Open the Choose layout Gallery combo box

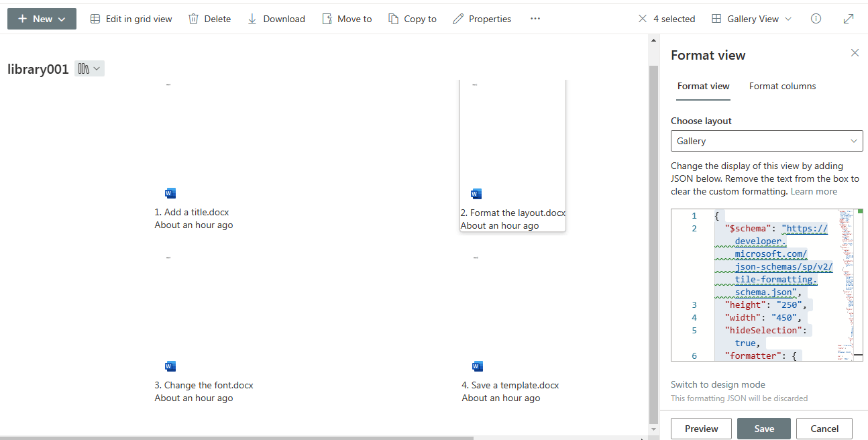767,141
